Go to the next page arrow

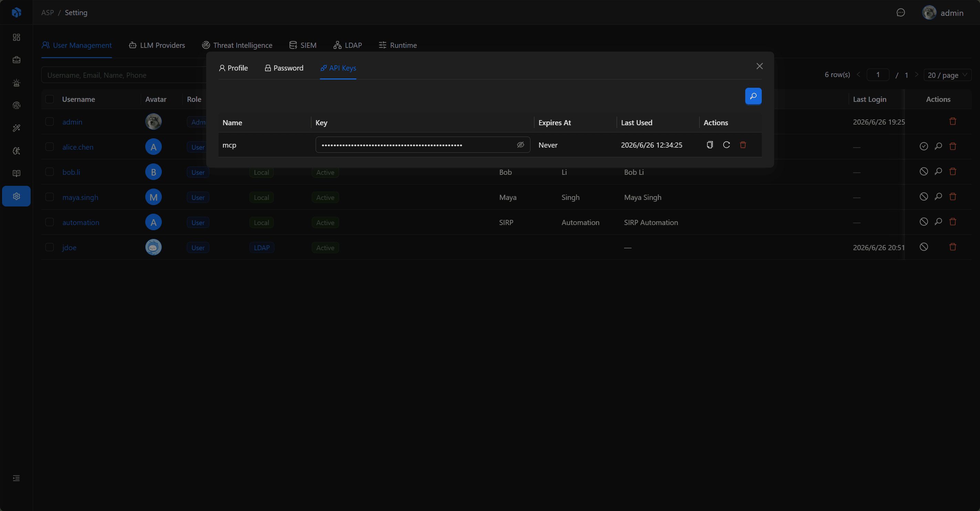click(x=916, y=75)
